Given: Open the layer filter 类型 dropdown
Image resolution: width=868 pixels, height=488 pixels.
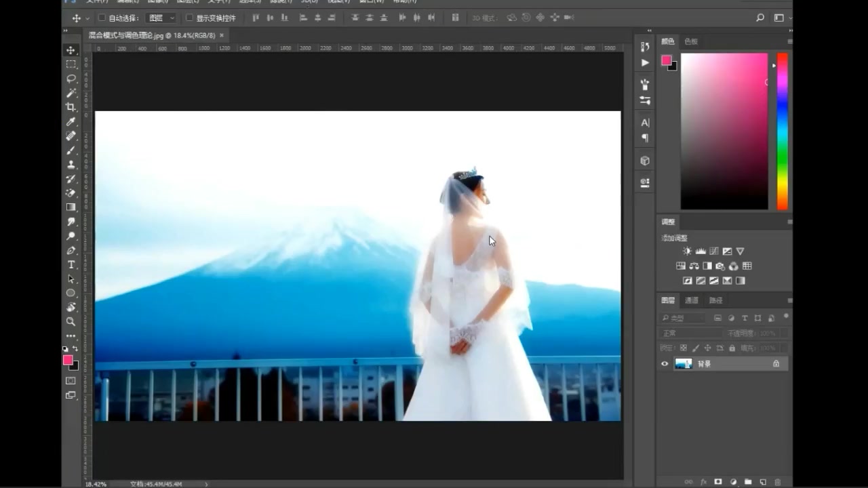Looking at the screenshot, I should (684, 318).
